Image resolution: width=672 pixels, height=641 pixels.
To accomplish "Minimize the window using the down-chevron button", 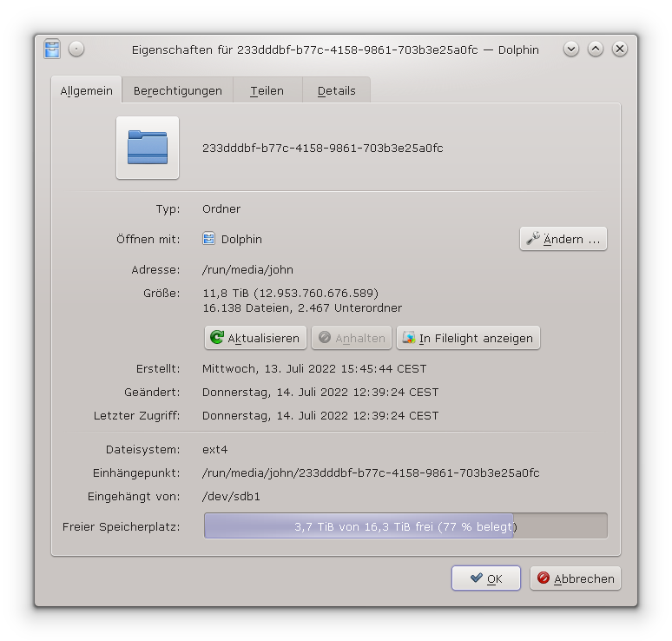I will point(571,50).
